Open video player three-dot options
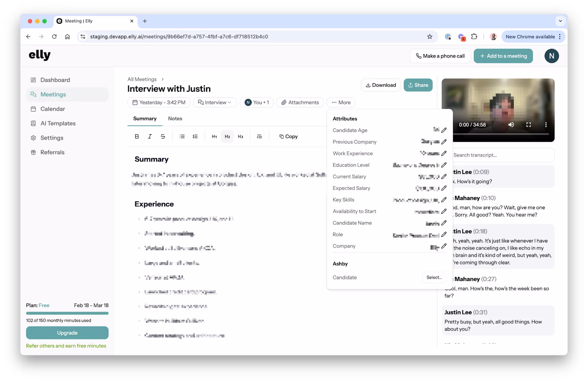The width and height of the screenshot is (588, 382). point(546,125)
